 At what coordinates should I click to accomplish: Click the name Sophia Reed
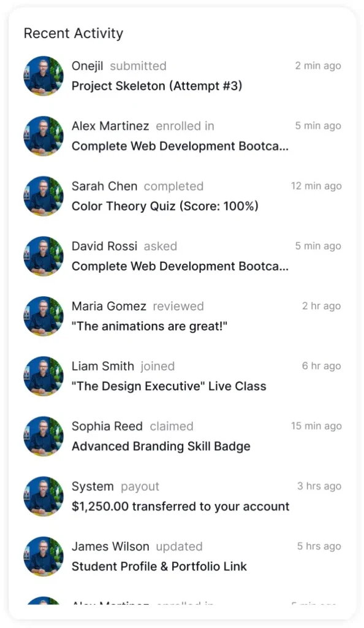tap(107, 427)
